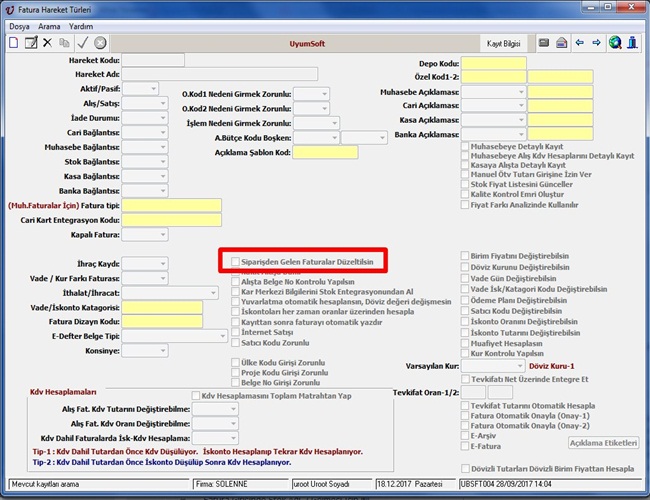Tick Birim Fiyatını Değiştirebilsin checkbox
This screenshot has height=500, width=650.
tap(465, 256)
